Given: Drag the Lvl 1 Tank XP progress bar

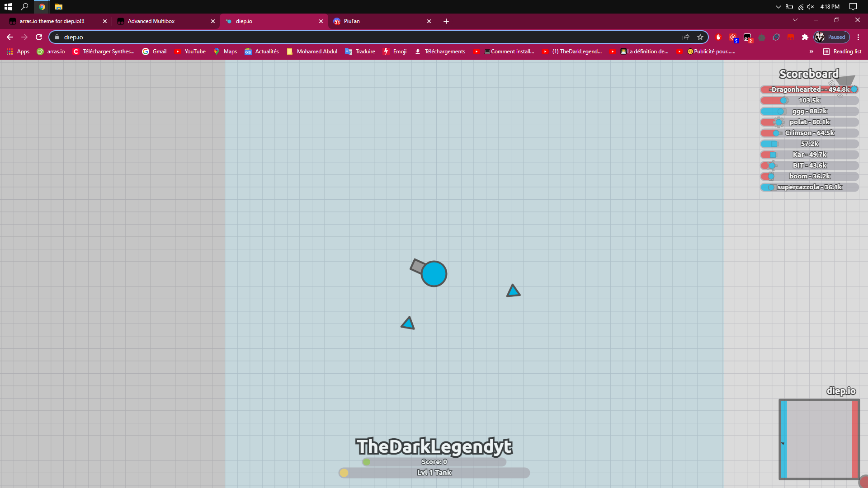Looking at the screenshot, I should 434,472.
